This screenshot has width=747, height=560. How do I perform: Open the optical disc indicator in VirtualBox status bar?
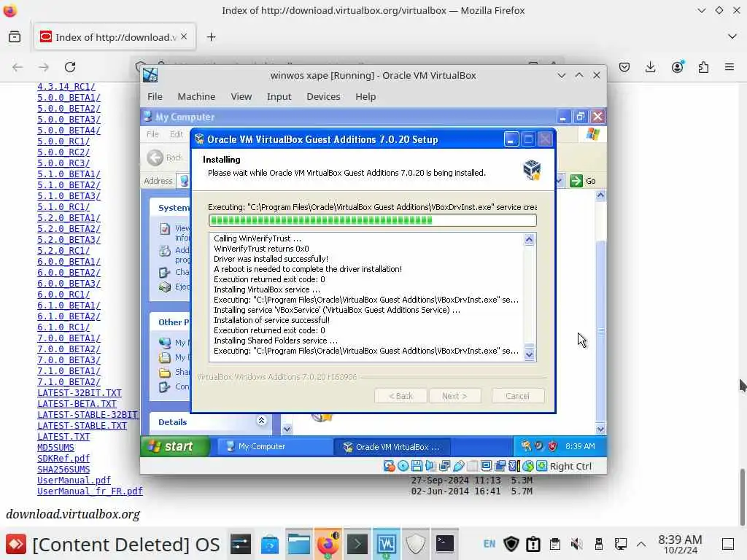tap(403, 466)
